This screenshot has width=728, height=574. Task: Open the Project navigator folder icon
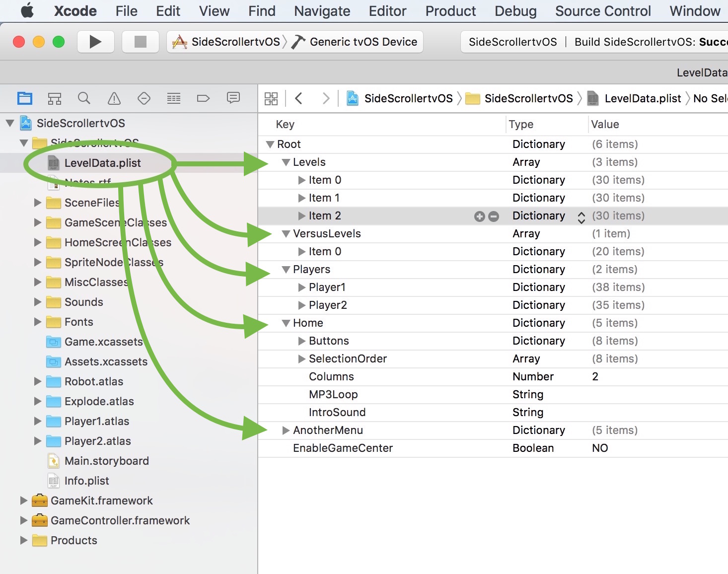pyautogui.click(x=25, y=98)
